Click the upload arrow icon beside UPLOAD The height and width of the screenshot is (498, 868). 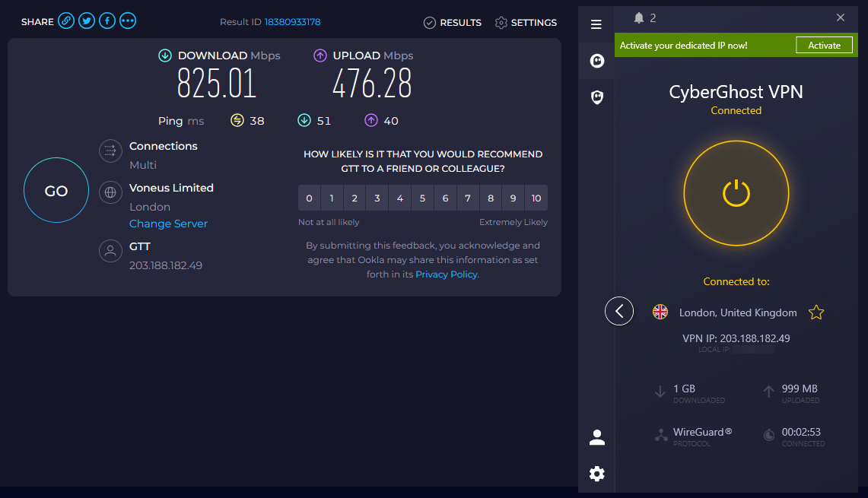(x=320, y=56)
